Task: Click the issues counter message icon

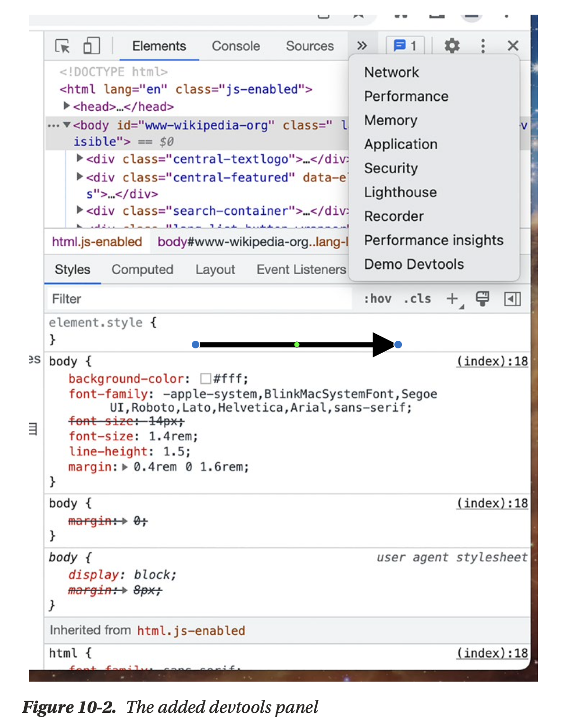Action: 405,46
